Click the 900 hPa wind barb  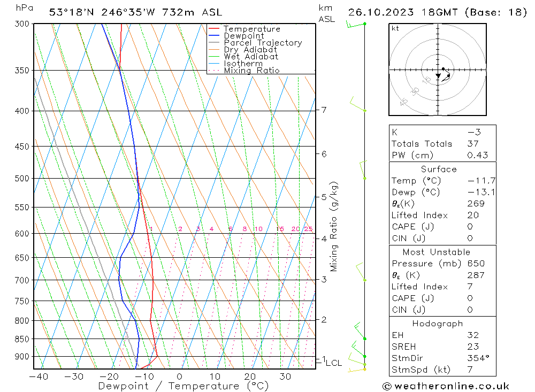(x=358, y=349)
